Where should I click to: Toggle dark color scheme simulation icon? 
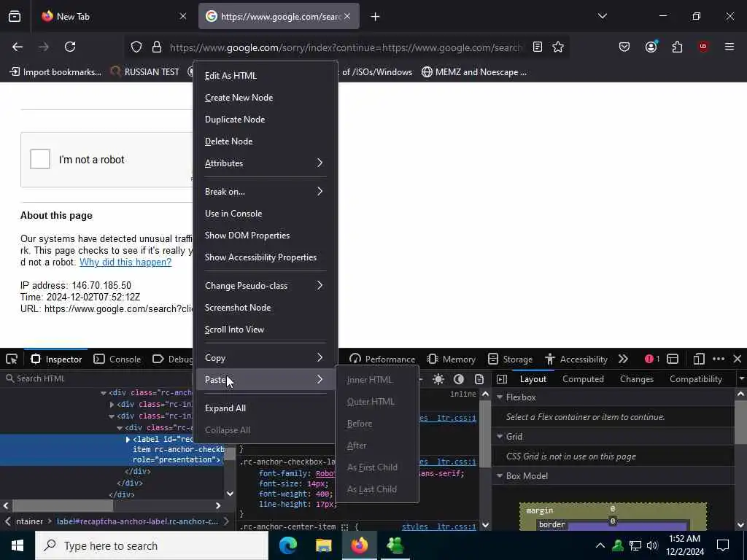[458, 379]
